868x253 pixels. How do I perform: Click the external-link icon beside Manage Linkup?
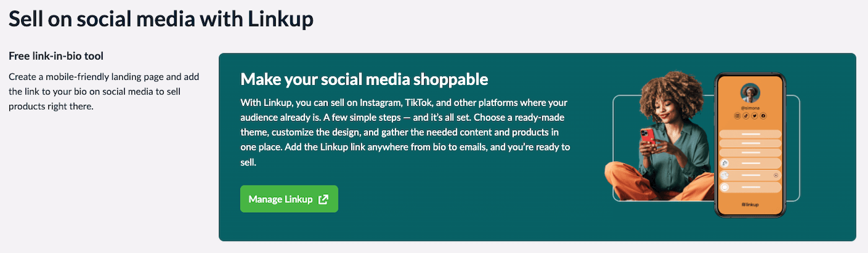pos(323,199)
